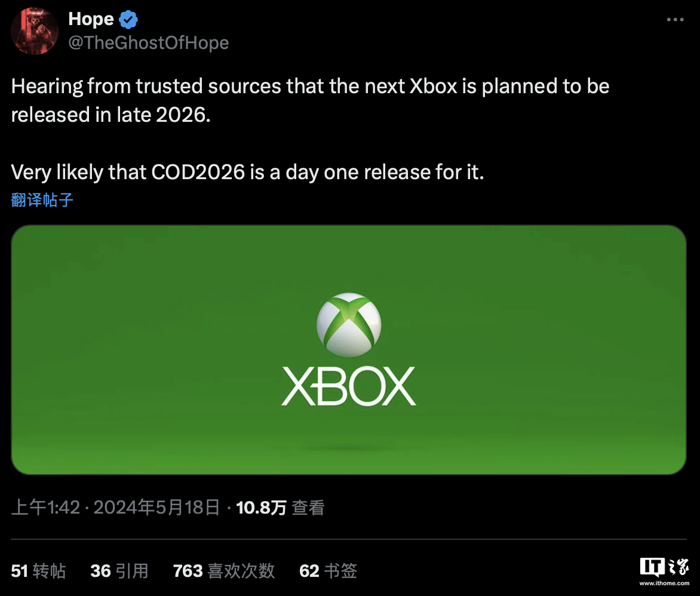Click the 62 书签 bookmarks count

point(328,571)
